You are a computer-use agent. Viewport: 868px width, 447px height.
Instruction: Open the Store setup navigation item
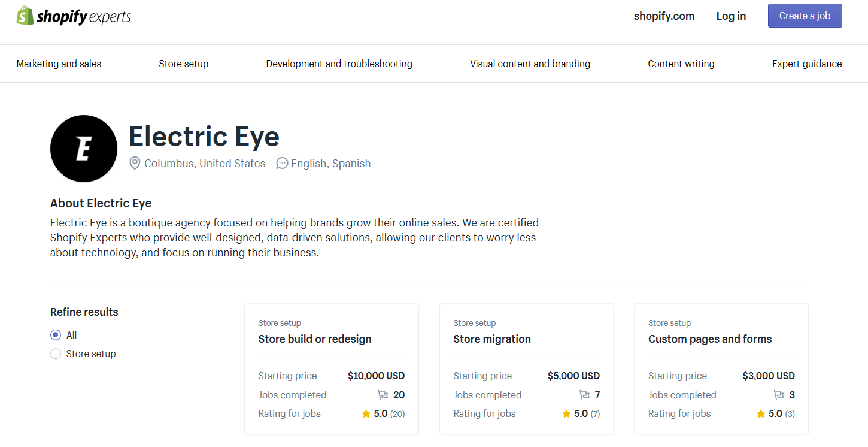pyautogui.click(x=184, y=64)
